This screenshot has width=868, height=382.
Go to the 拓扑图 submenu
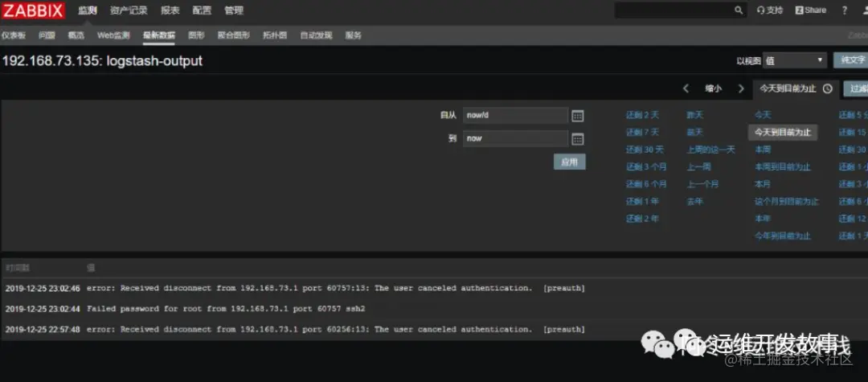275,35
